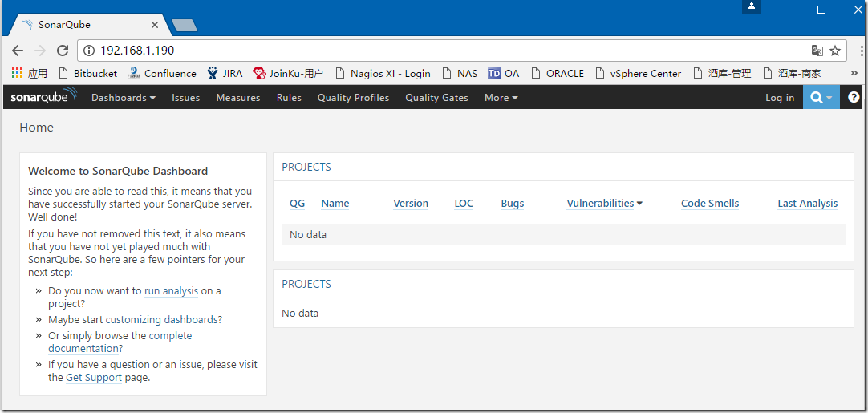Open the ORACLE bookmark
The width and height of the screenshot is (868, 413).
558,73
